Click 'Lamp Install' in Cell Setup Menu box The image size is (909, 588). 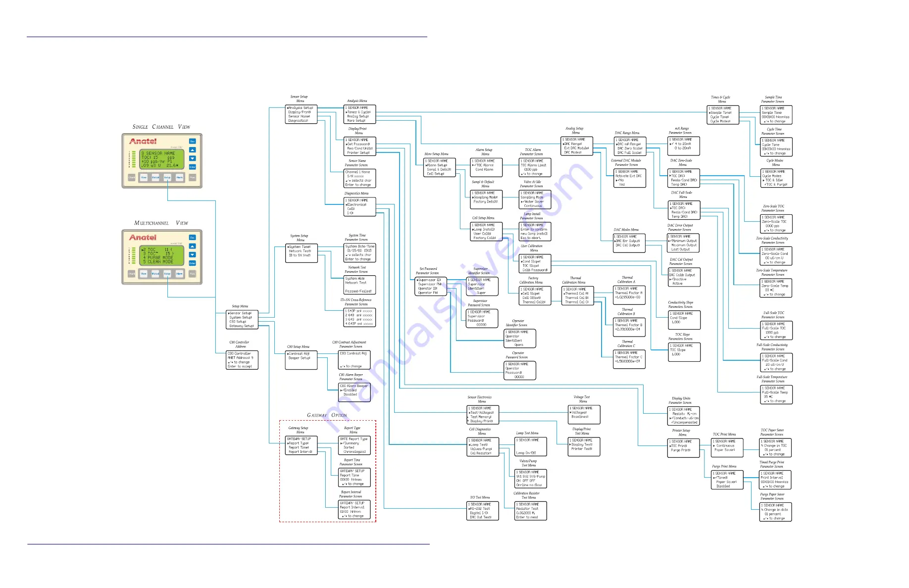pyautogui.click(x=483, y=230)
